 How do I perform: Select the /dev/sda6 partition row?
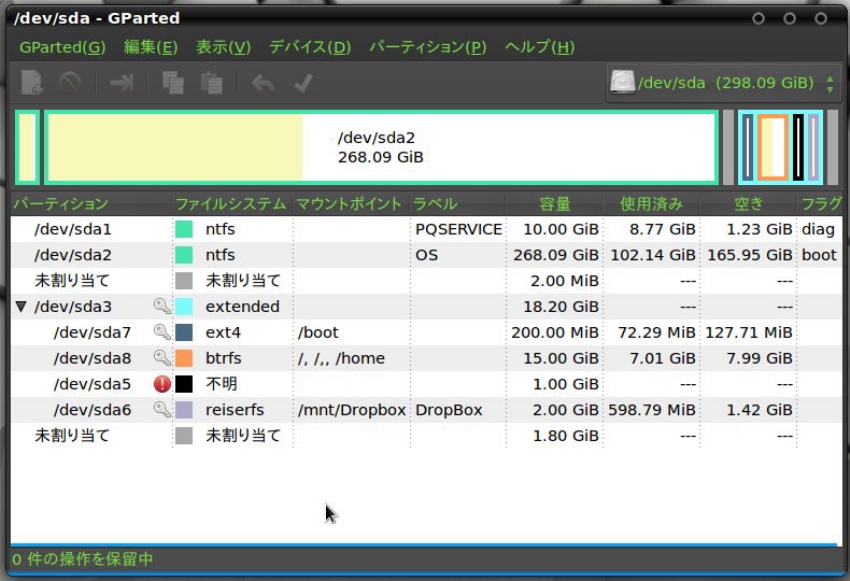426,409
